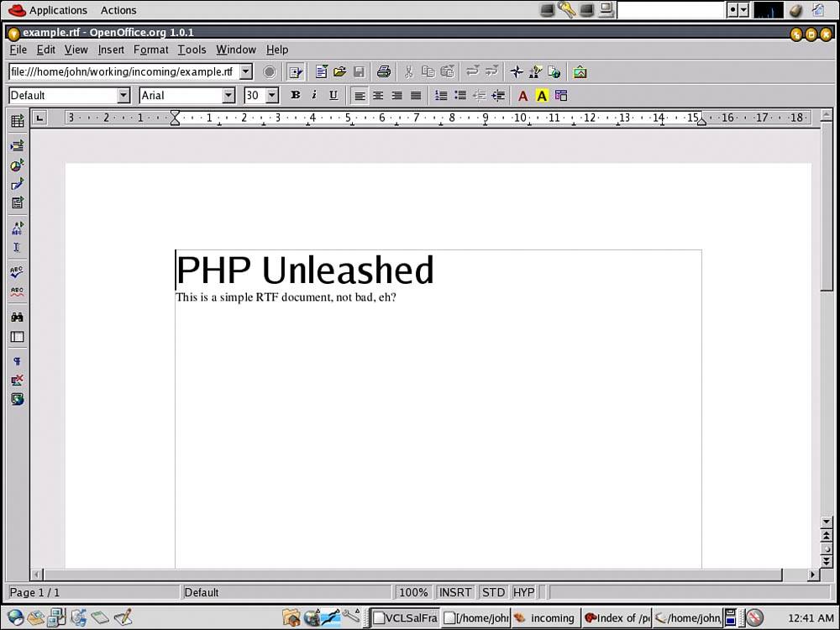Image resolution: width=840 pixels, height=630 pixels.
Task: Toggle nonprinting characters paragraph mark
Action: click(x=17, y=361)
